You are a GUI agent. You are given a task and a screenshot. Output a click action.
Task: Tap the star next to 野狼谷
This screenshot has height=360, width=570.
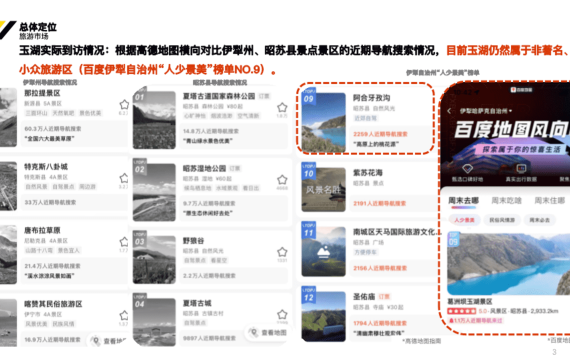[282, 252]
